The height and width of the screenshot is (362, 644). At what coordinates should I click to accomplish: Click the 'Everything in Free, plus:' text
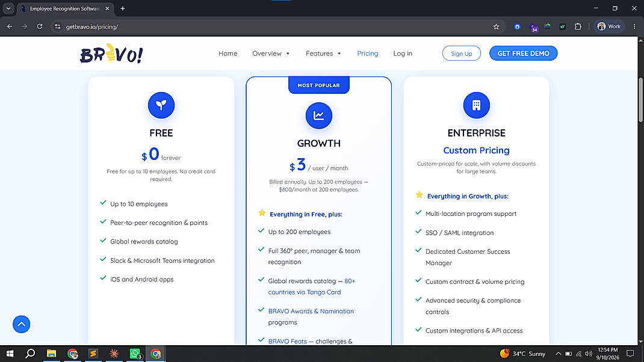306,214
